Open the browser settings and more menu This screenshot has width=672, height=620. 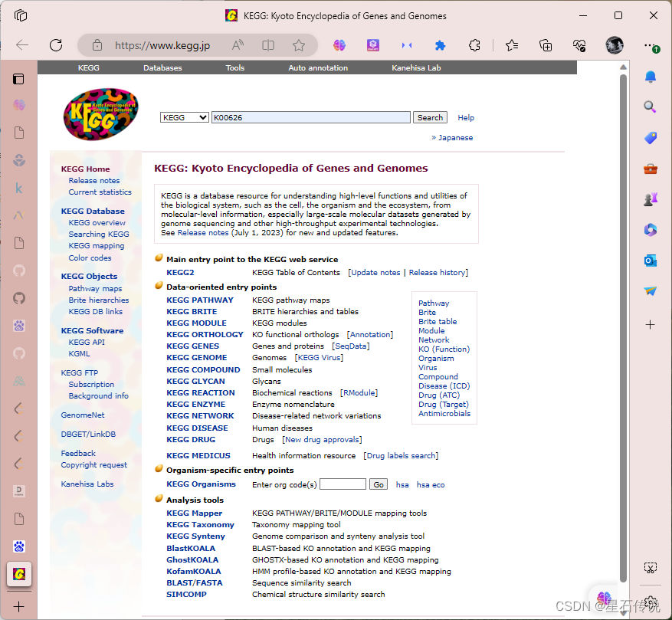pyautogui.click(x=650, y=45)
